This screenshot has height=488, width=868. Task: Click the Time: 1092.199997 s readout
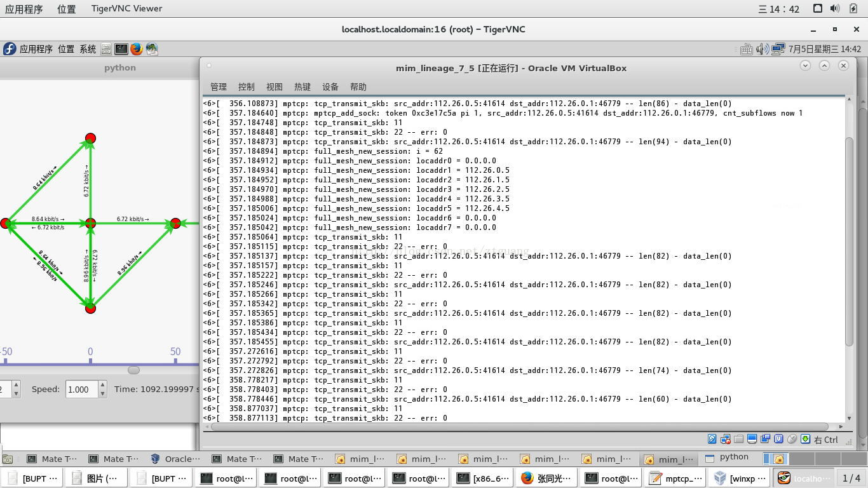pos(157,389)
